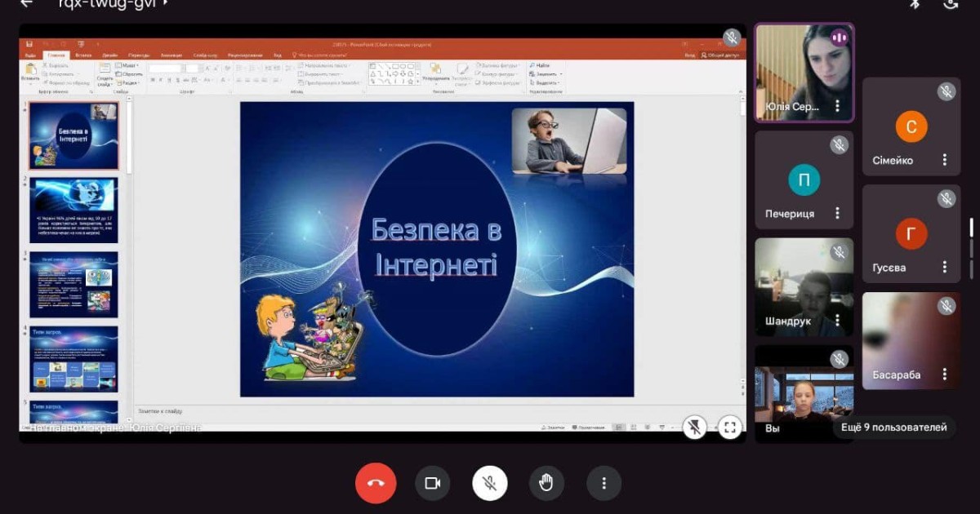This screenshot has height=514, width=980.
Task: Click 'Примечания' in PowerPoint status bar
Action: click(587, 427)
